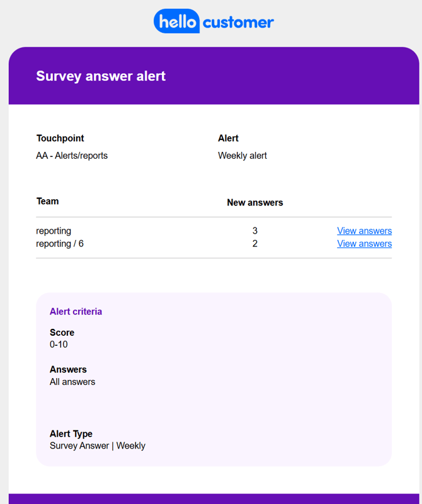This screenshot has height=504, width=422.
Task: Click the Survey answer alert heading
Action: coord(101,76)
